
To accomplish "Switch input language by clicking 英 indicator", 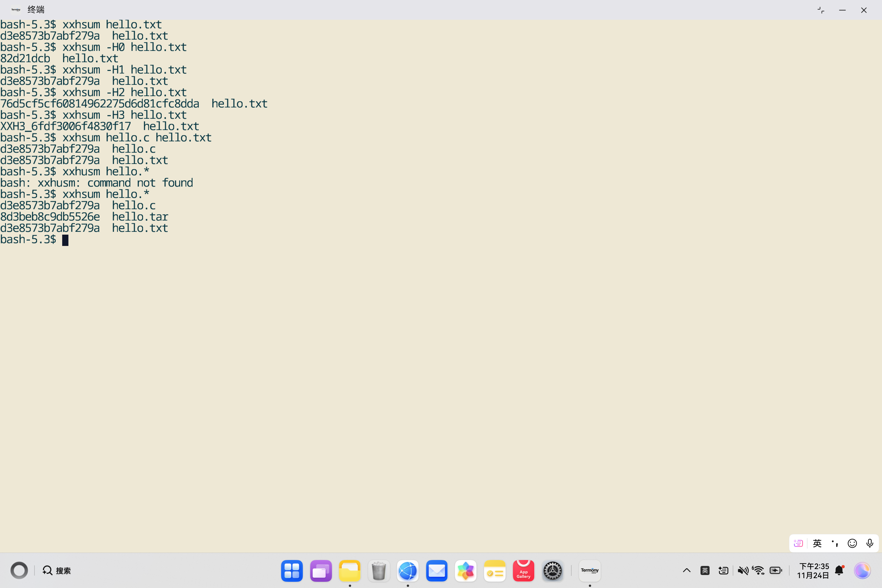I will click(705, 570).
